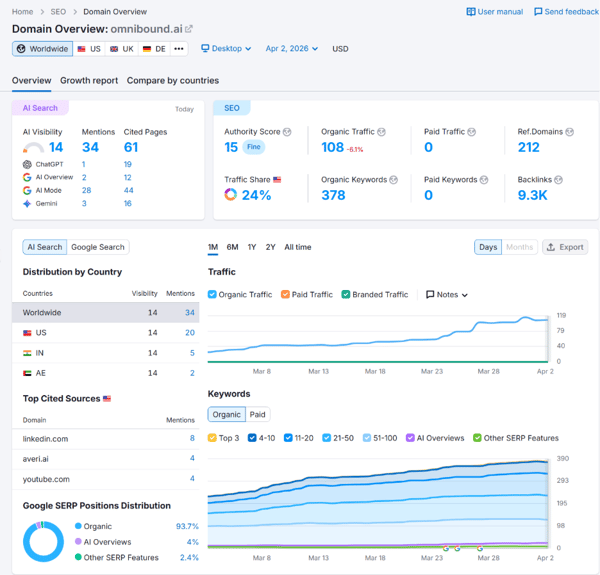Viewport: 600px width, 575px height.
Task: Click the Authority Score info icon
Action: pos(288,132)
